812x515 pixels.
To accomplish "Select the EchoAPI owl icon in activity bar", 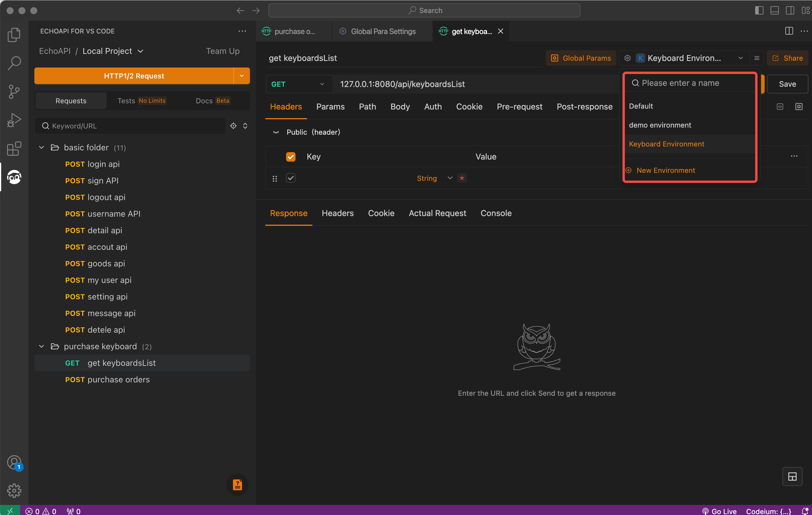I will tap(14, 177).
